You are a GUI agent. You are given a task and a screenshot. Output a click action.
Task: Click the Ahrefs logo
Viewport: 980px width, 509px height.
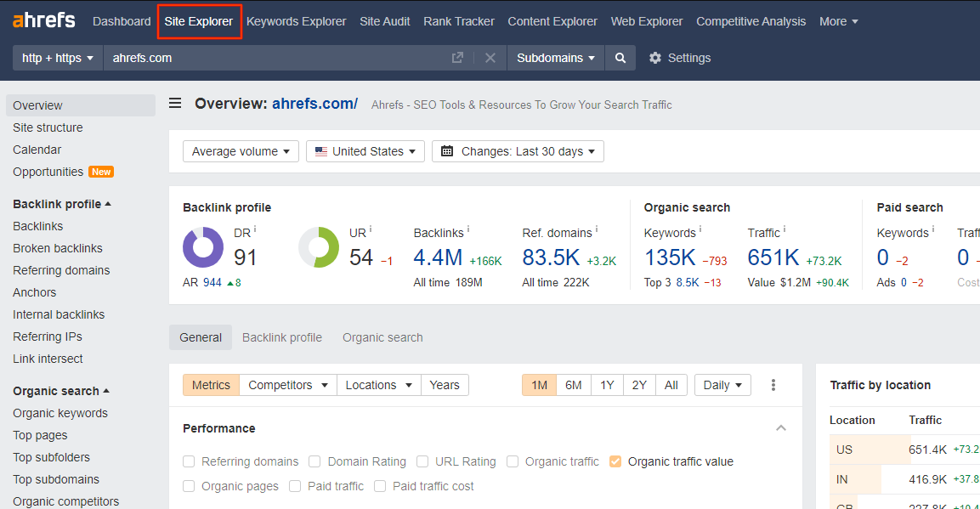pyautogui.click(x=43, y=20)
